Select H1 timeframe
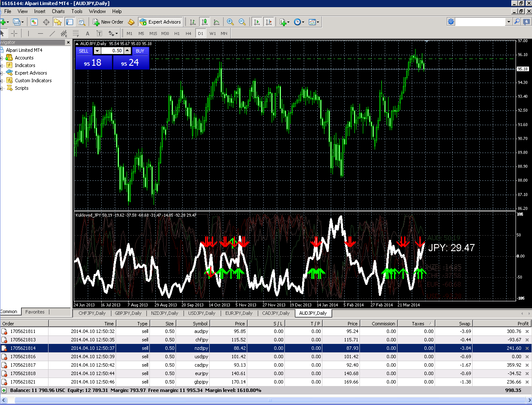This screenshot has height=405, width=532. pos(177,33)
